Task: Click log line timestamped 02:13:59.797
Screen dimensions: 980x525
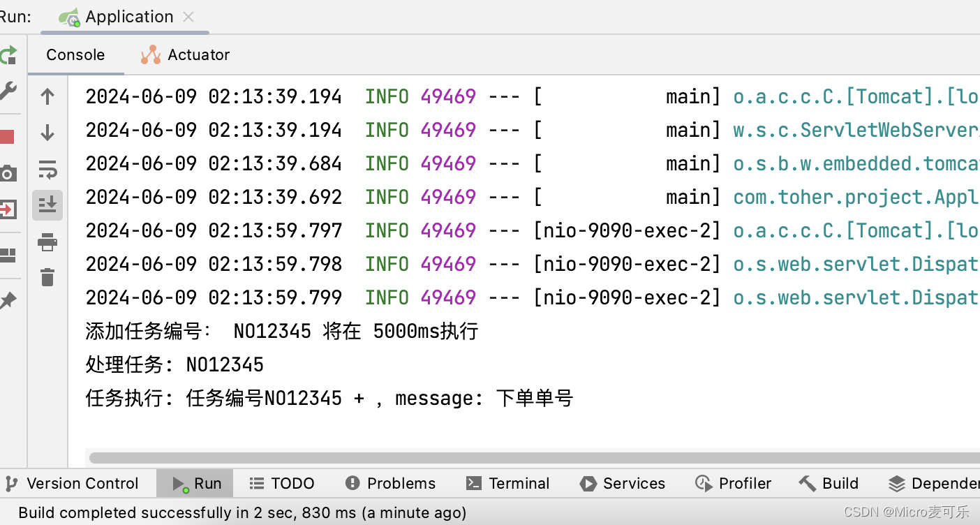Action: coord(532,230)
